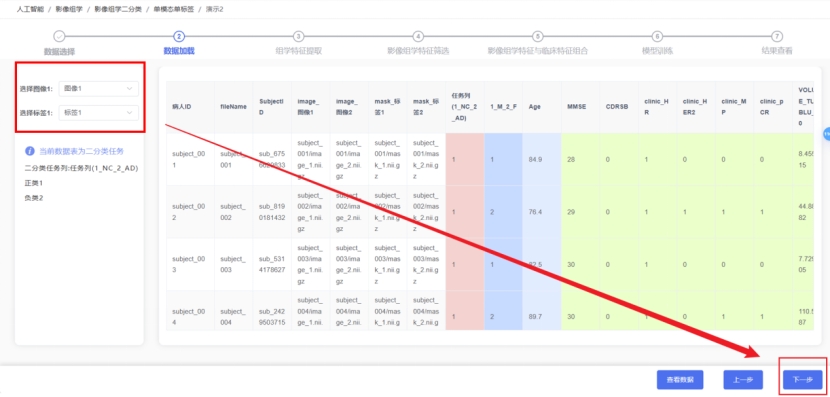Screen dimensions: 830x397
Task: Click the step 5 circle icon
Action: pos(538,37)
